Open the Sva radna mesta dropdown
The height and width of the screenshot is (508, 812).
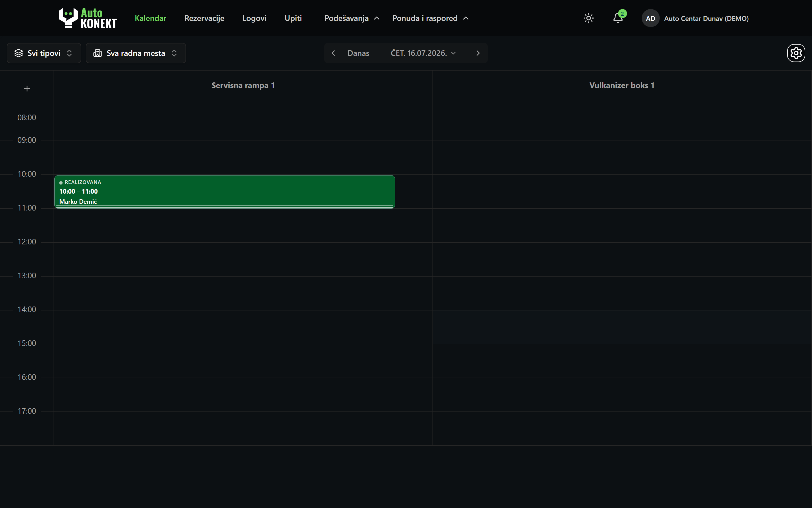pos(136,53)
